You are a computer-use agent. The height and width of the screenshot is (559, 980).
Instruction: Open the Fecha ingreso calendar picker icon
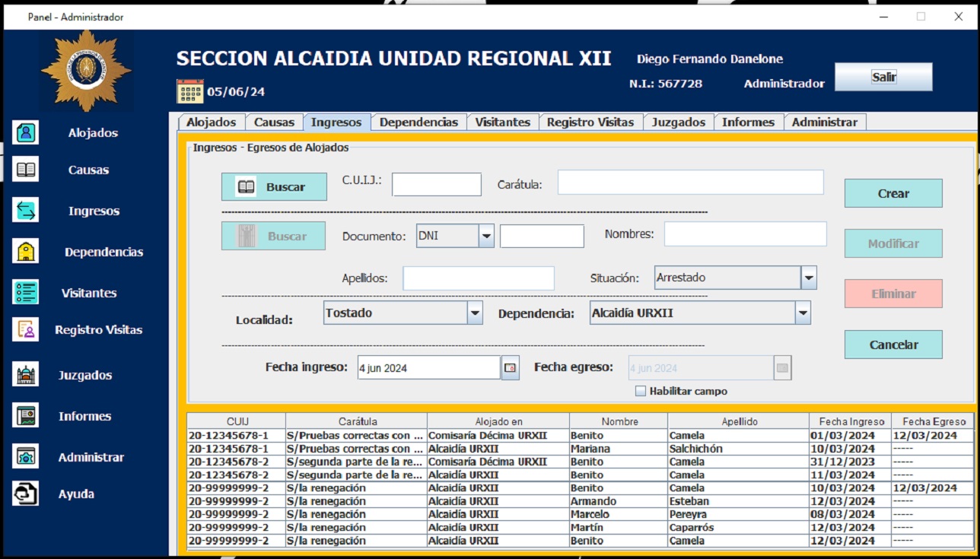point(511,368)
